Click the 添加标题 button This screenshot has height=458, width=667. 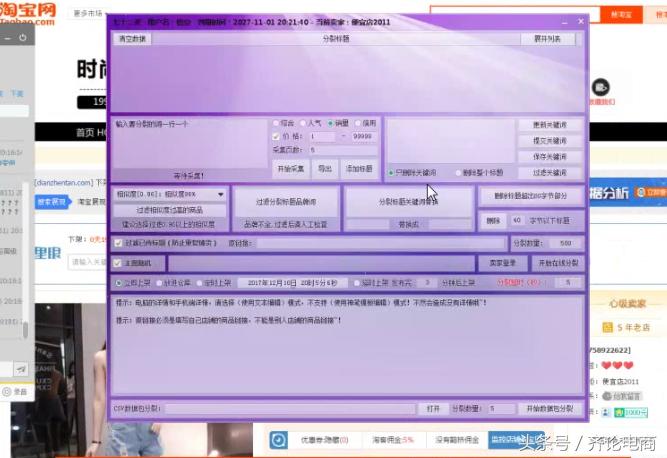pyautogui.click(x=359, y=169)
